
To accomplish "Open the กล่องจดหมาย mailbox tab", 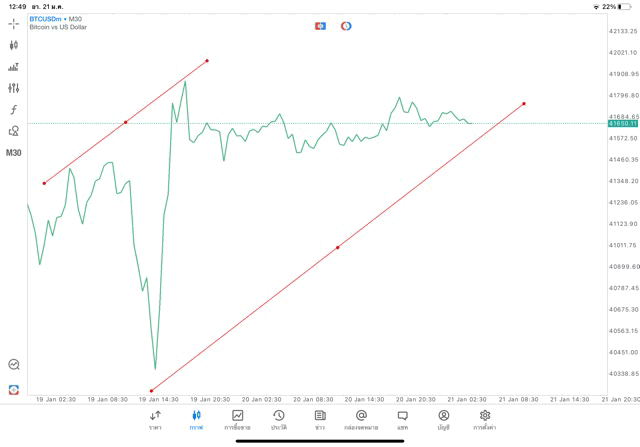I will [361, 419].
